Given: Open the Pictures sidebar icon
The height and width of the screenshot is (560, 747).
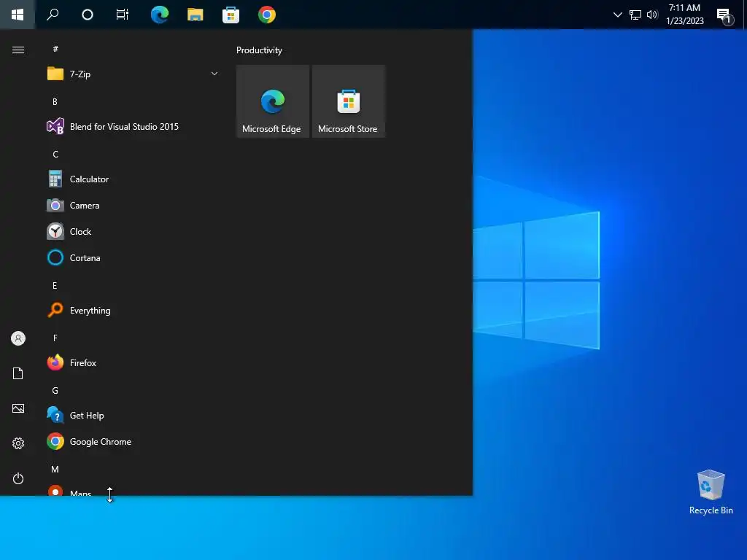Looking at the screenshot, I should (x=18, y=408).
